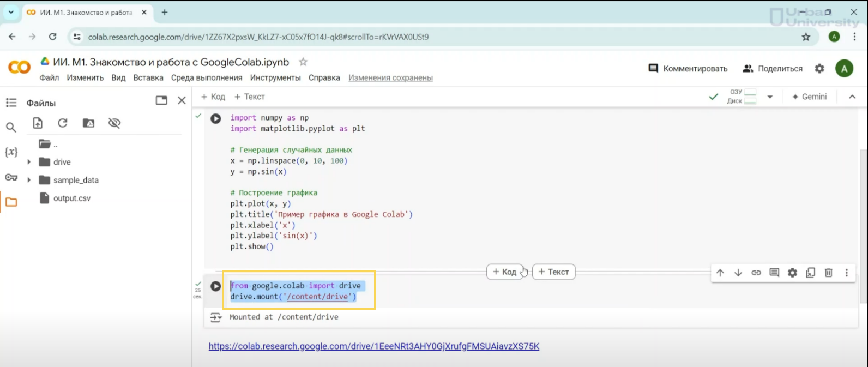Open the Variables {x} sidebar panel
This screenshot has width=868, height=367.
coord(11,152)
